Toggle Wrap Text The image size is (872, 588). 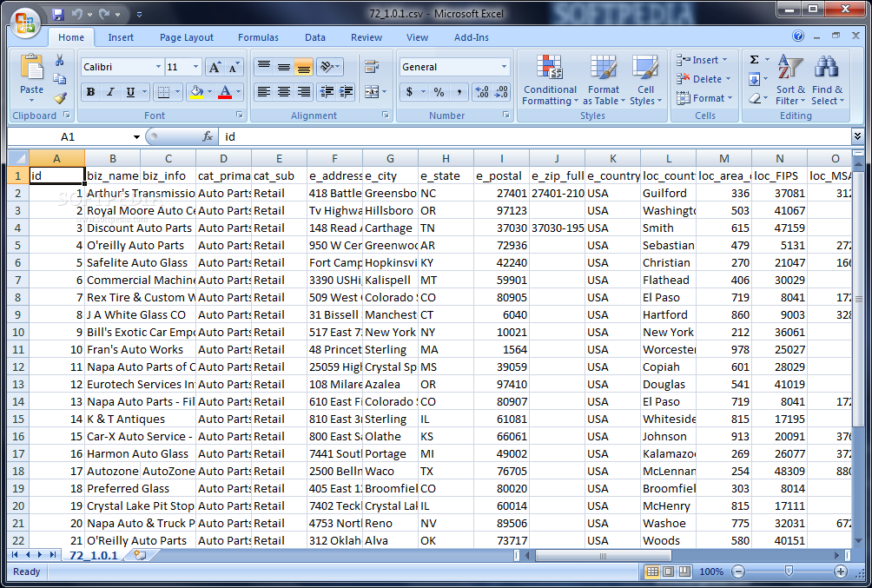coord(372,67)
